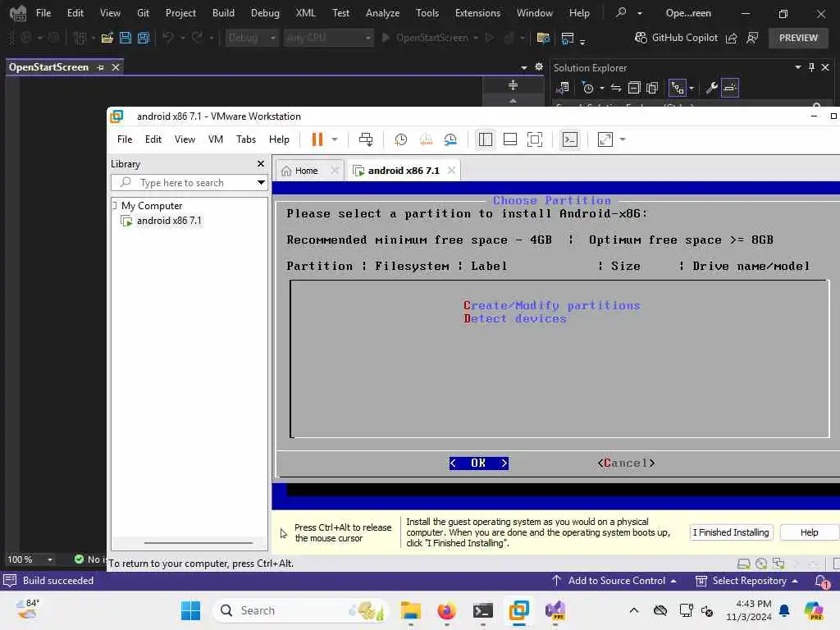This screenshot has height=630, width=840.
Task: Expand the Select Repository menu
Action: tap(746, 581)
